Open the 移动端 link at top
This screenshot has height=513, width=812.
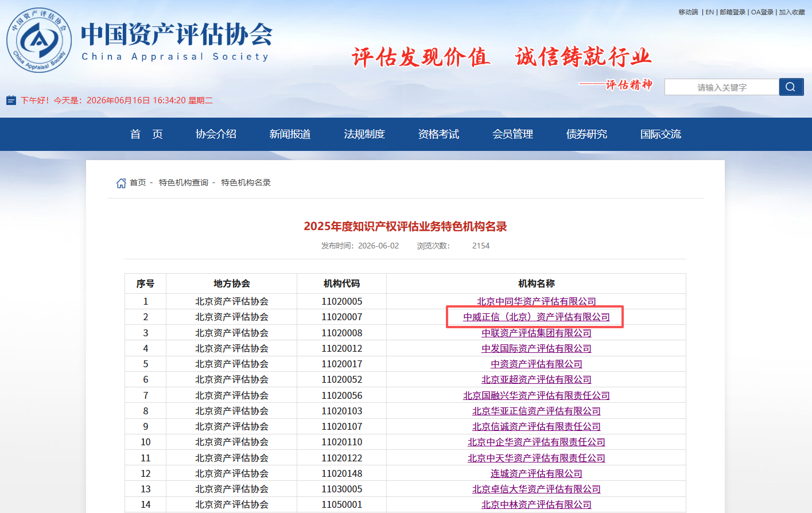pos(688,12)
